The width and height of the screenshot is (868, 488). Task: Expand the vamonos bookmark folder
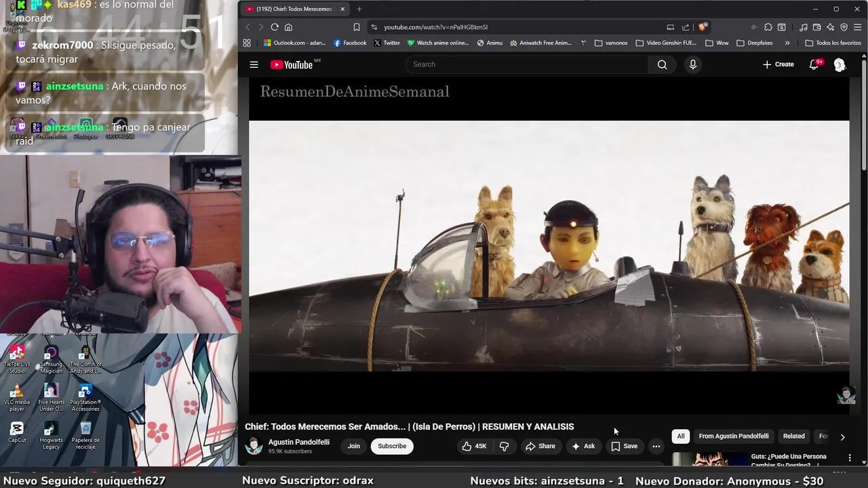(611, 43)
